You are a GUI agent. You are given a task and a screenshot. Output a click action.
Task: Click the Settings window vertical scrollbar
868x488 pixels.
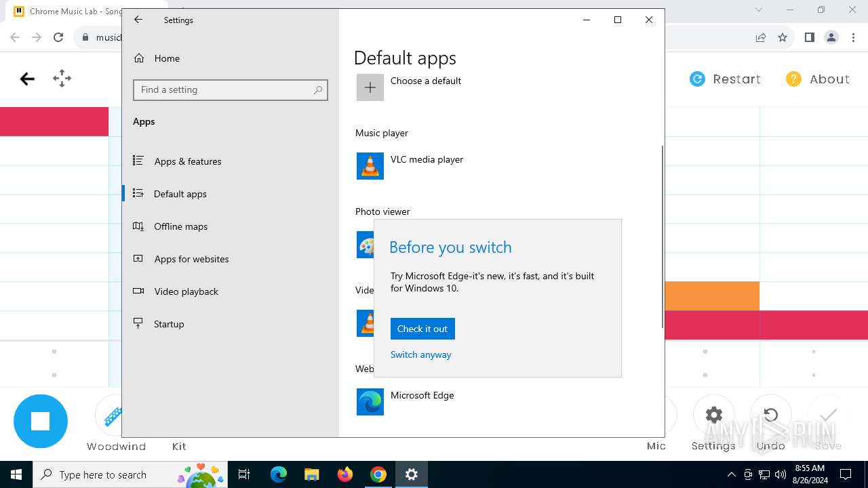[662, 236]
